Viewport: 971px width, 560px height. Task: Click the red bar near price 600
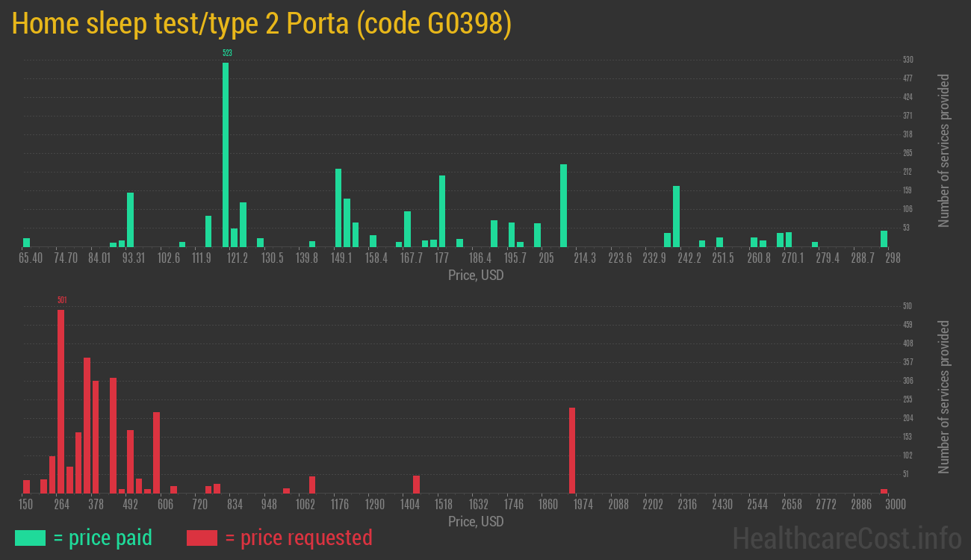[155, 452]
